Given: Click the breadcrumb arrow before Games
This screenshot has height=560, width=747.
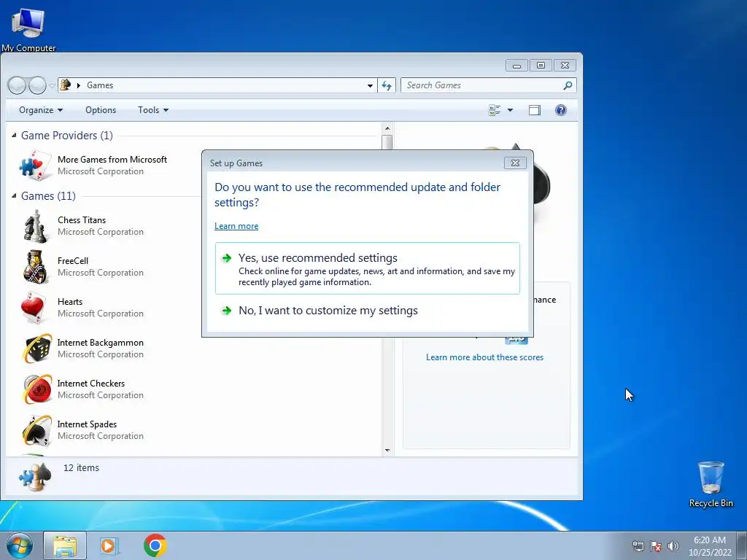Looking at the screenshot, I should click(x=79, y=86).
